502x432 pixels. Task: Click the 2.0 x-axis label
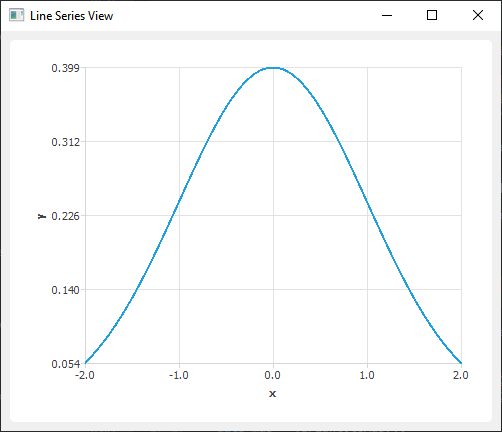pos(461,375)
